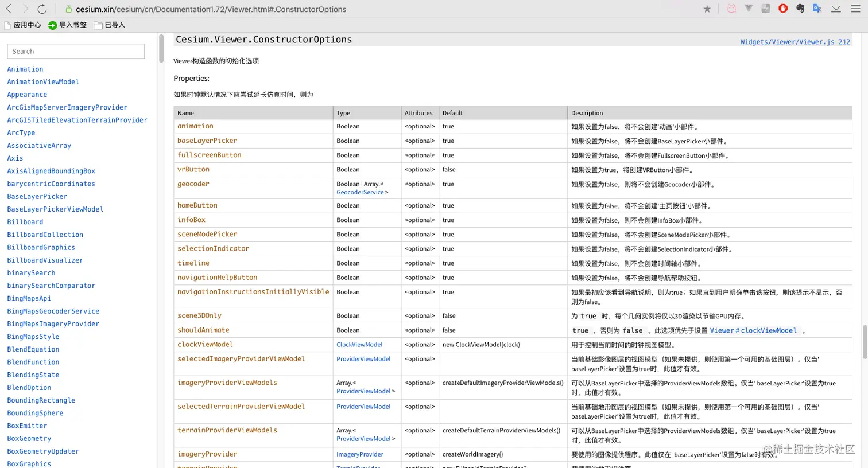Reload the current page
Viewport: 868px width, 468px height.
(42, 9)
